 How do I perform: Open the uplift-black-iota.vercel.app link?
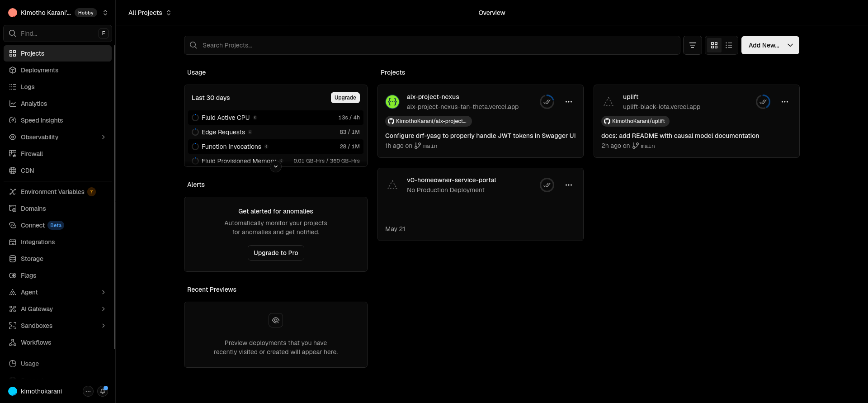coord(661,107)
